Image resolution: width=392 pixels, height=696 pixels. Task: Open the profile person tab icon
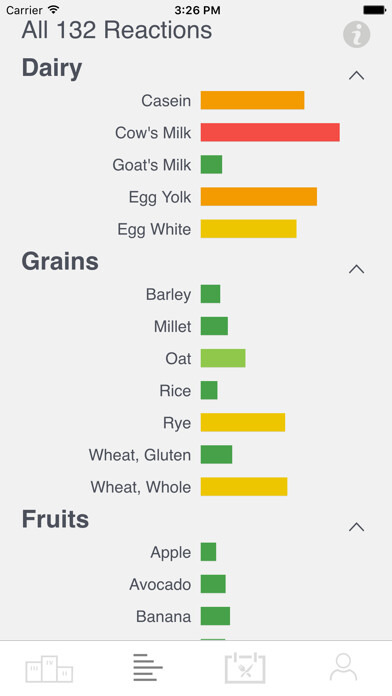(343, 667)
